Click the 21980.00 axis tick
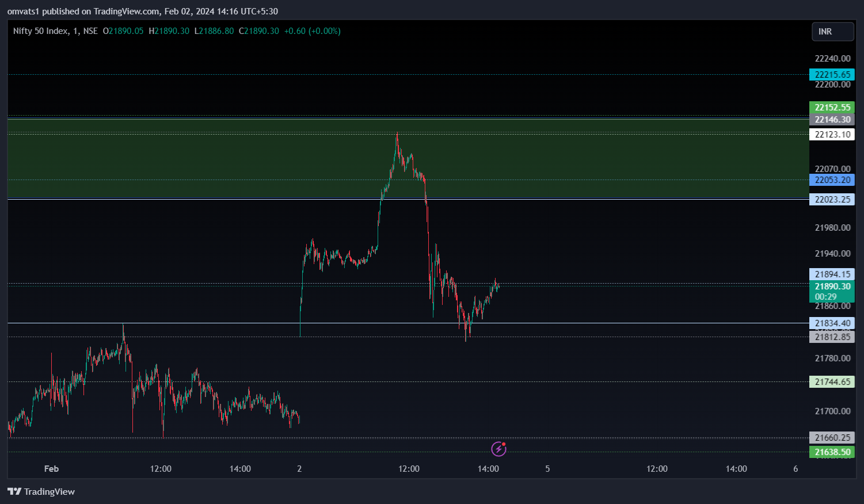864x504 pixels. pyautogui.click(x=832, y=228)
